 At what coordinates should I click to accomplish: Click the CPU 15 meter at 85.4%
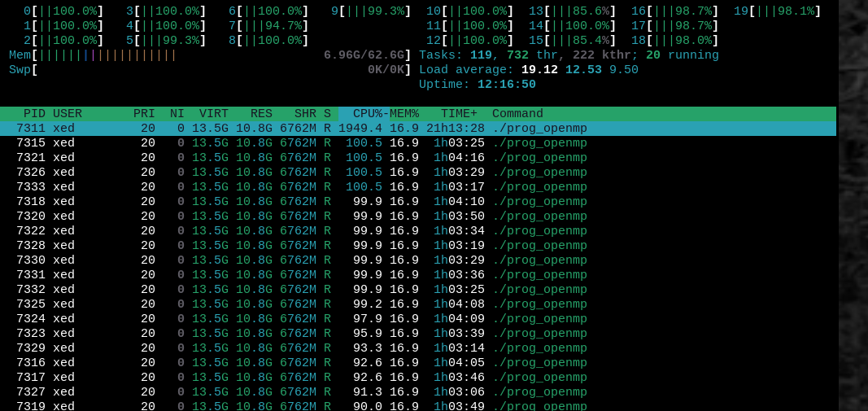click(x=573, y=41)
